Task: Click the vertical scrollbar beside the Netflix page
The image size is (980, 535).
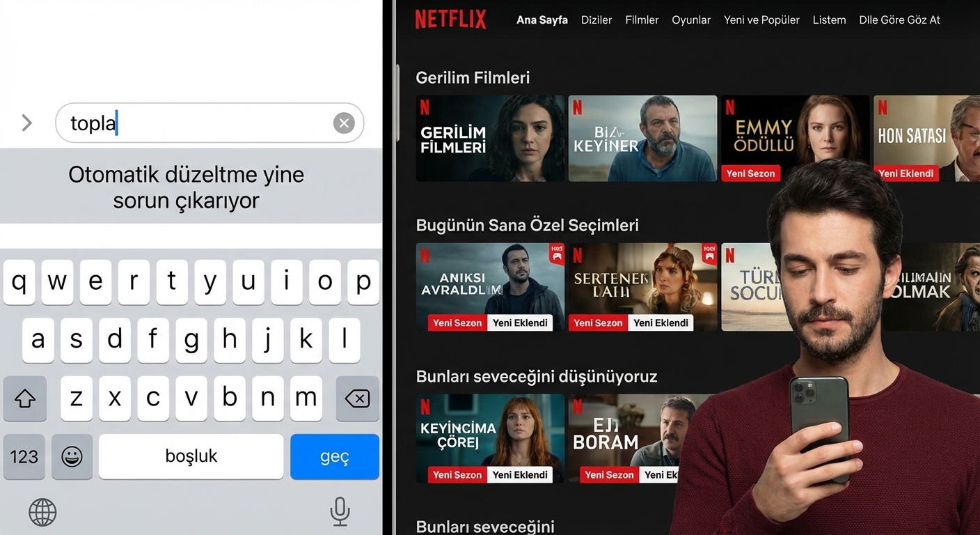Action: tap(397, 104)
